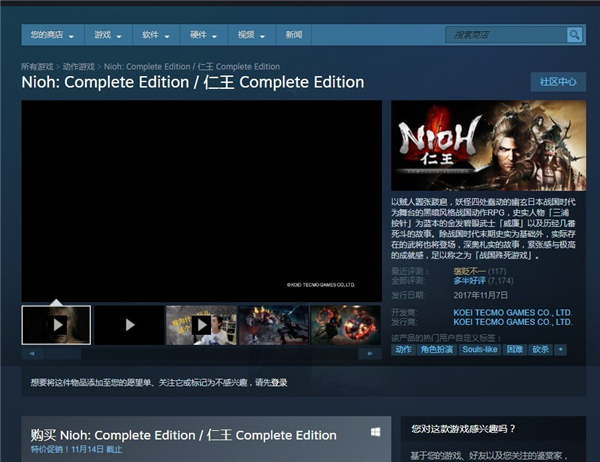Screen dimensions: 600x462
Task: Focus the store search input field
Action: [x=506, y=35]
